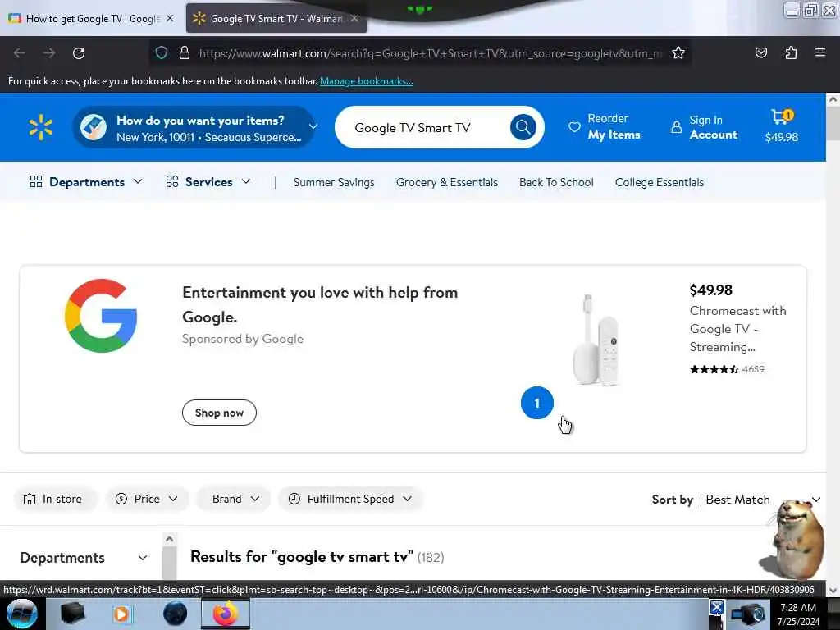
Task: Click the Sponsored by Google text
Action: click(243, 339)
